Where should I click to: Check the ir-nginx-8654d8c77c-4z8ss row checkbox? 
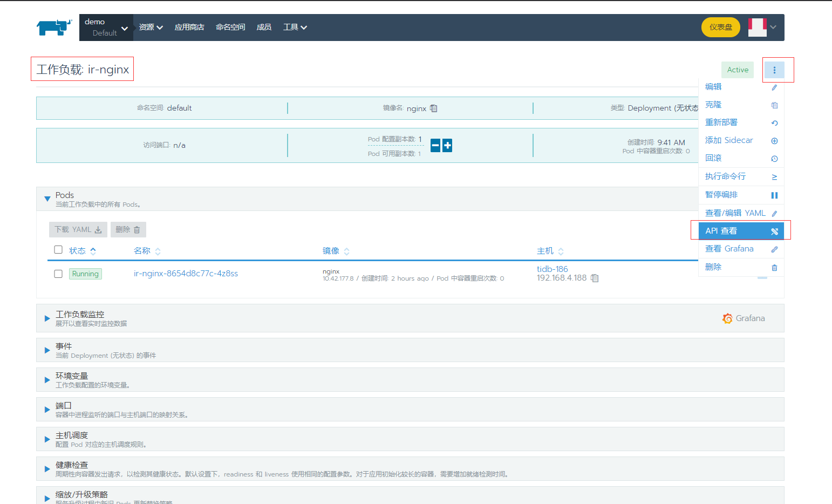click(58, 274)
